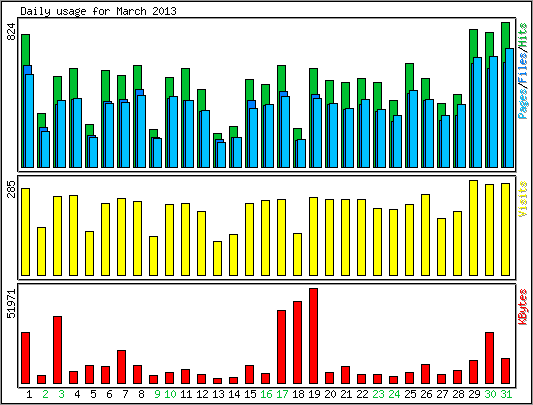533x405 pixels.
Task: Click day label '20' on the x-axis
Action: click(x=330, y=394)
